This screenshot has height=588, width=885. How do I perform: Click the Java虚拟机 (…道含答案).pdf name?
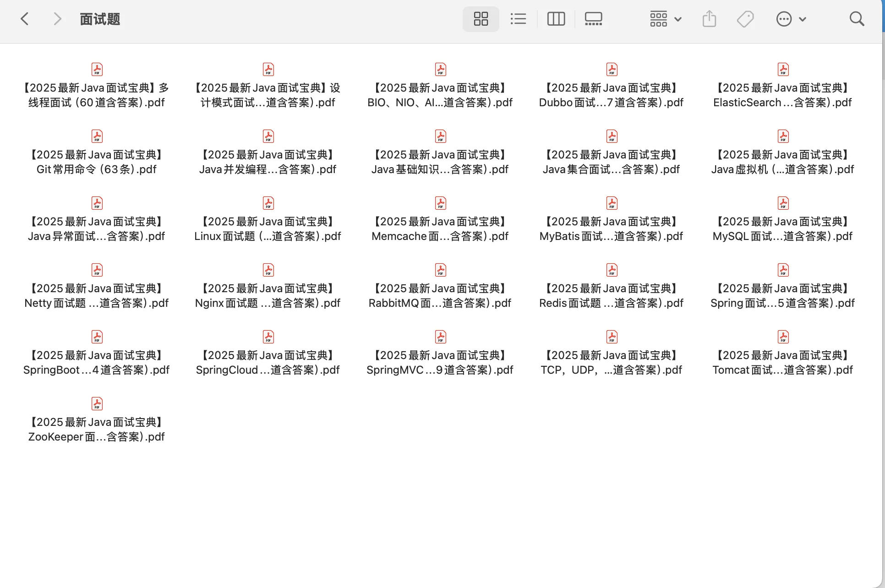(783, 162)
